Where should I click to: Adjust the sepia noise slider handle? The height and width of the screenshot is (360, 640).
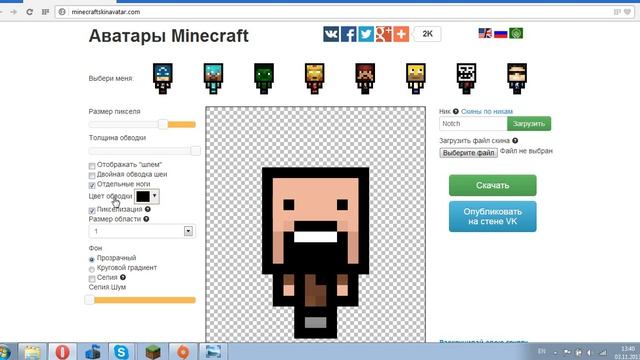point(89,300)
